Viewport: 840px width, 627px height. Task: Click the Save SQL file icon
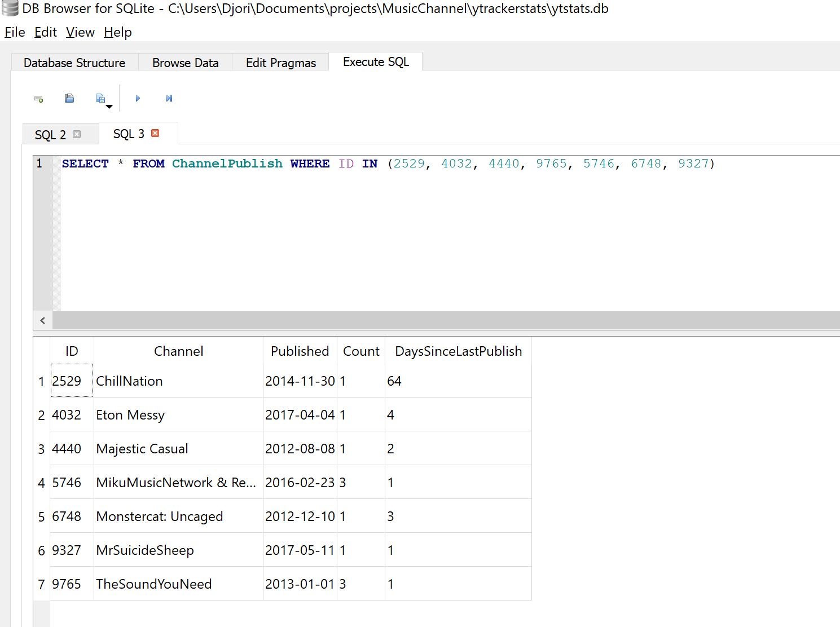100,98
